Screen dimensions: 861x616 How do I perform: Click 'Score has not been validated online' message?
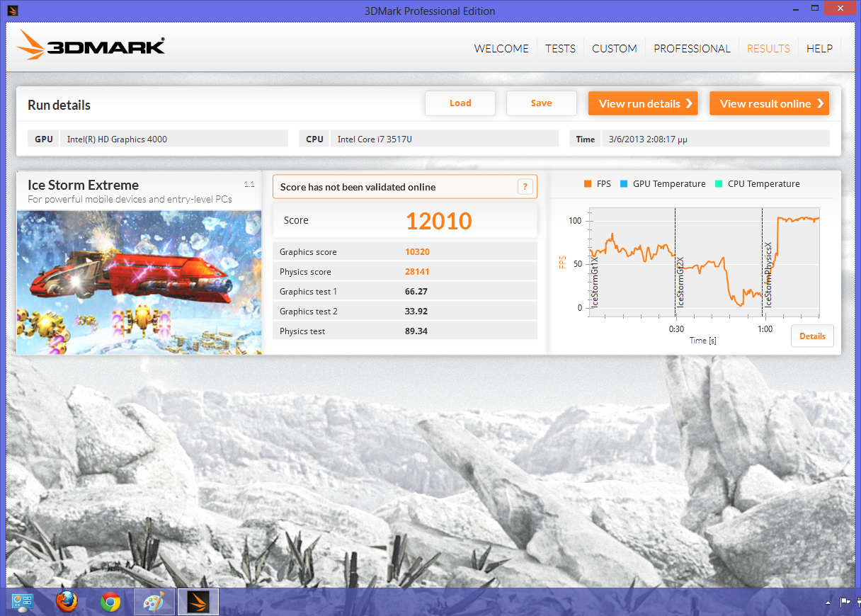[x=358, y=187]
